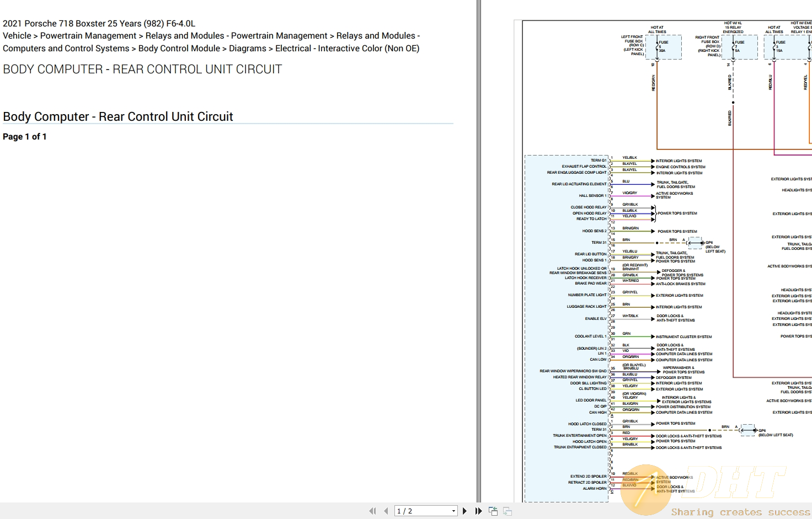The width and height of the screenshot is (812, 519).
Task: Click the 'CL BUTTON LED' pin label
Action: click(x=592, y=389)
